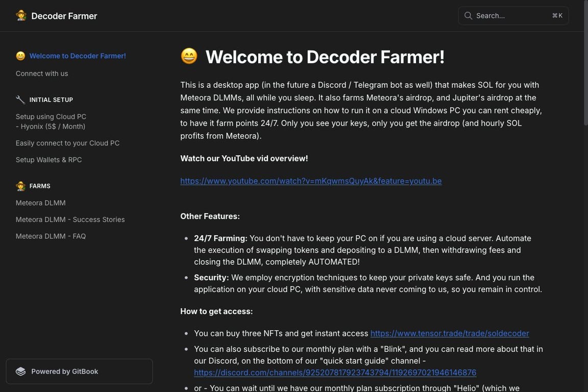Screen dimensions: 588x392
Task: Open Setup Wallets & RPC page
Action: coord(49,160)
